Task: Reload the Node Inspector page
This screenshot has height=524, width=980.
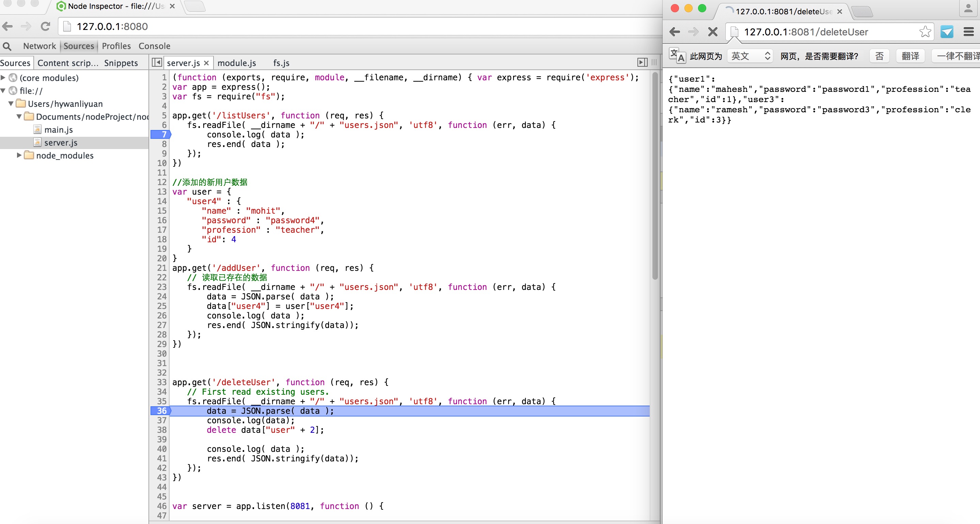Action: pos(45,26)
